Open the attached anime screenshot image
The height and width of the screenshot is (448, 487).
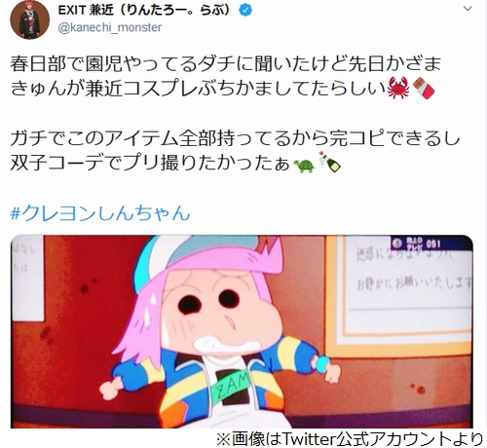pos(242,331)
